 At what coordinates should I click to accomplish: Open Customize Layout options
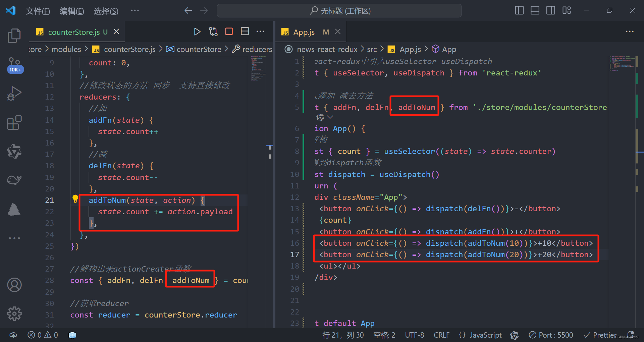click(567, 10)
